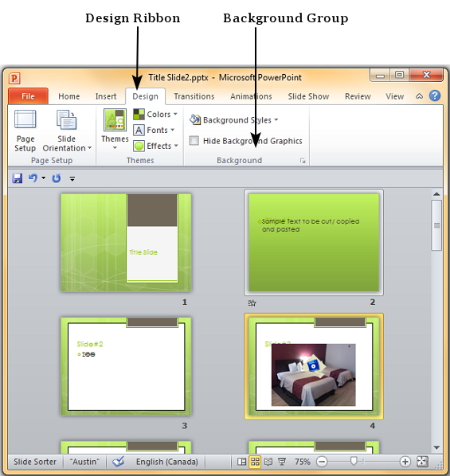Click the Slide Orientation icon
The height and width of the screenshot is (476, 450).
[x=66, y=120]
